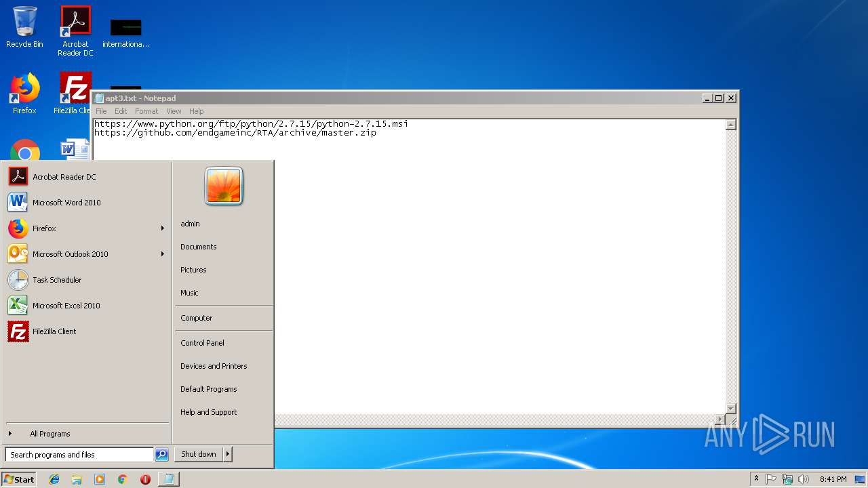This screenshot has width=868, height=488.
Task: Click the taskbar clock showing 8:41 PM
Action: [x=833, y=479]
